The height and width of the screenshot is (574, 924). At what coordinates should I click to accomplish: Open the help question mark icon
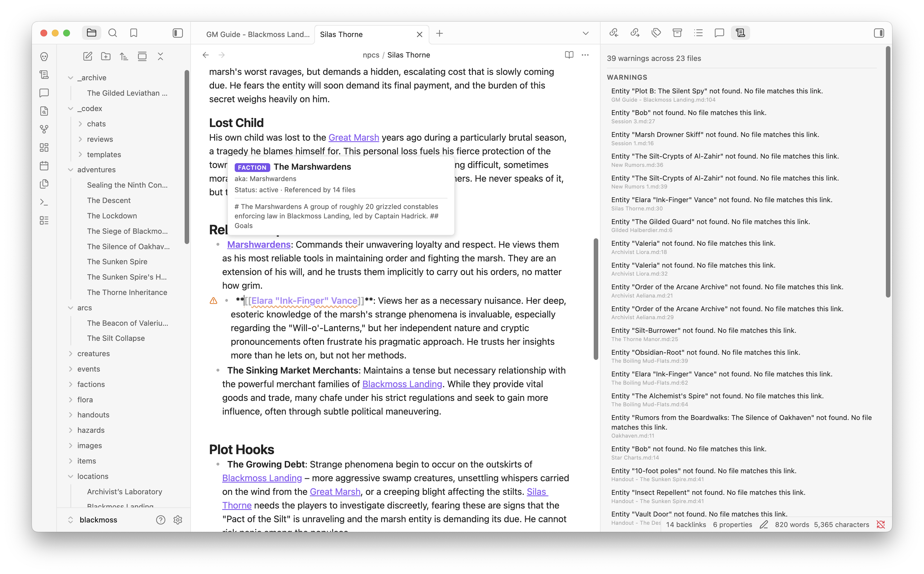pos(161,520)
